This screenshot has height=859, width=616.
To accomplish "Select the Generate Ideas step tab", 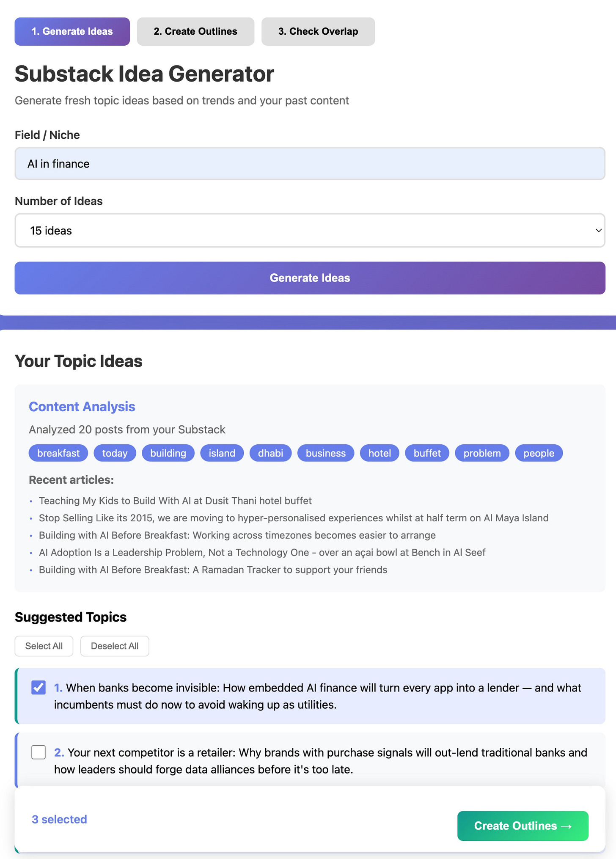I will 72,31.
